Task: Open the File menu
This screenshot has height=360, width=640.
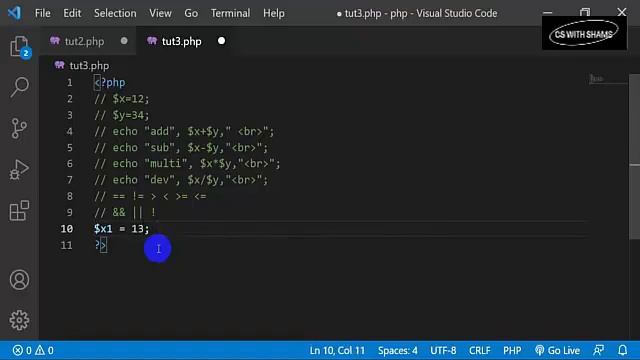Action: [42, 13]
